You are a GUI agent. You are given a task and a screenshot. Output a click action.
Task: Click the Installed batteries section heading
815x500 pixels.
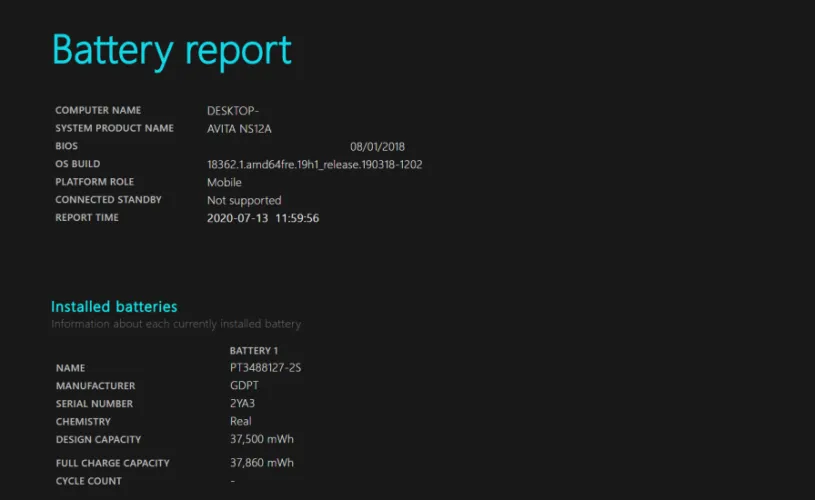click(114, 306)
